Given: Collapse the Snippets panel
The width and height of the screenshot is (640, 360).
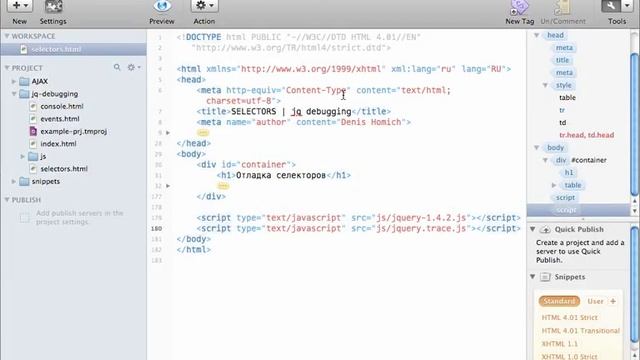Looking at the screenshot, I should click(533, 277).
